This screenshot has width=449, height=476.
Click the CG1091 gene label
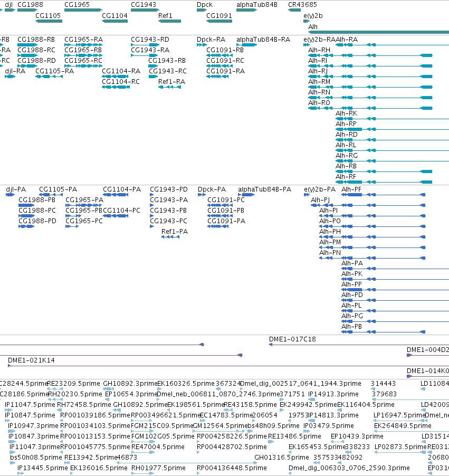219,16
